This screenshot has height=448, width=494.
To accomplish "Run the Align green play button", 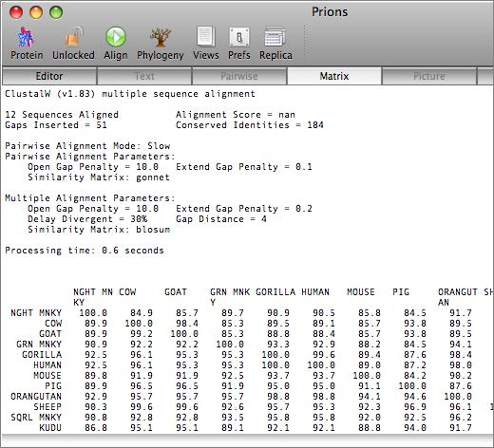I will (x=116, y=37).
